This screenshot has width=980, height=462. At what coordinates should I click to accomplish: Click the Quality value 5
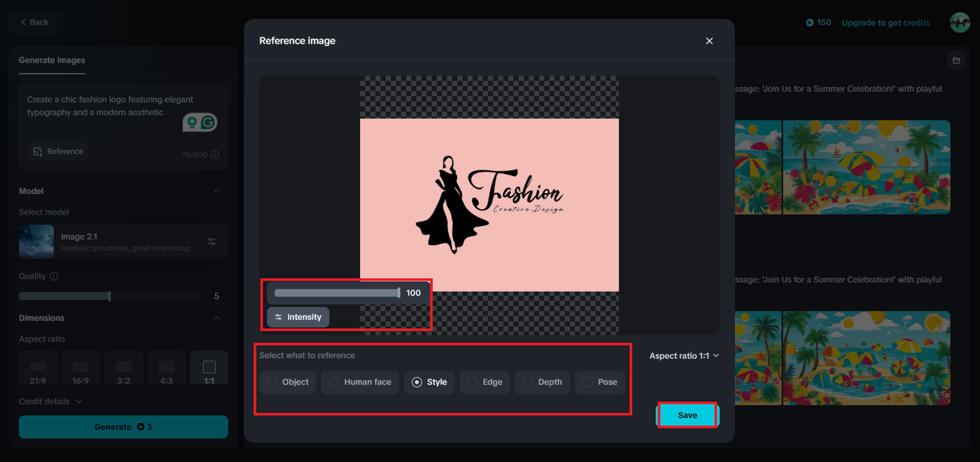(x=217, y=296)
